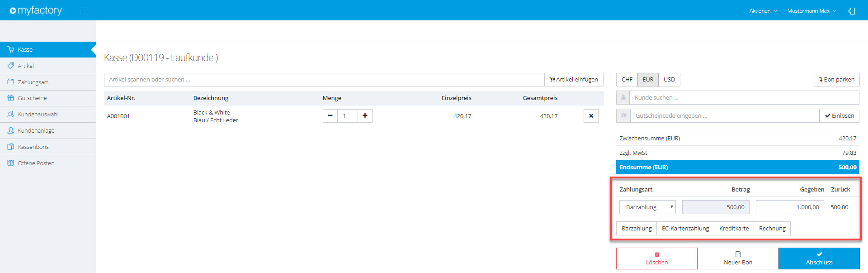
Task: Open Aktionen dropdown menu
Action: coord(763,11)
